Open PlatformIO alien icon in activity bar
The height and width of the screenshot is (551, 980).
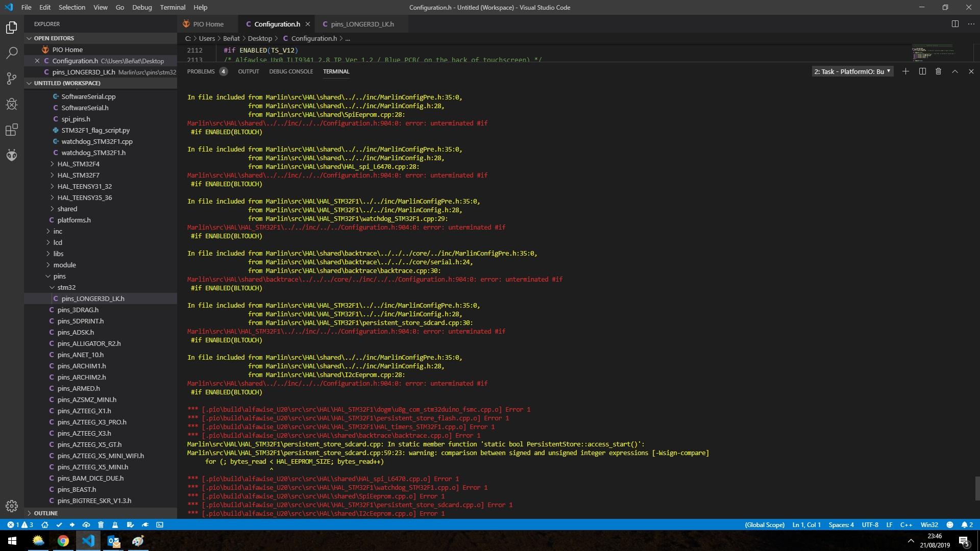[x=12, y=155]
